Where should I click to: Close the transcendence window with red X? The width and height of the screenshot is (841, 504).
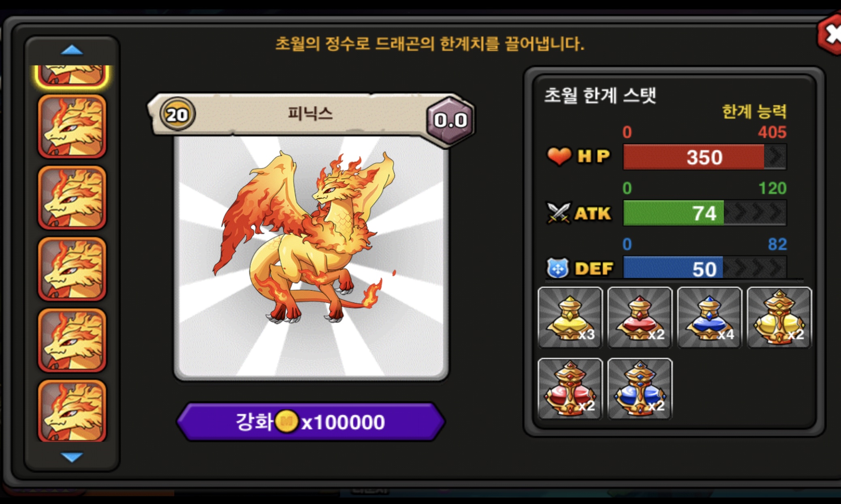(830, 34)
